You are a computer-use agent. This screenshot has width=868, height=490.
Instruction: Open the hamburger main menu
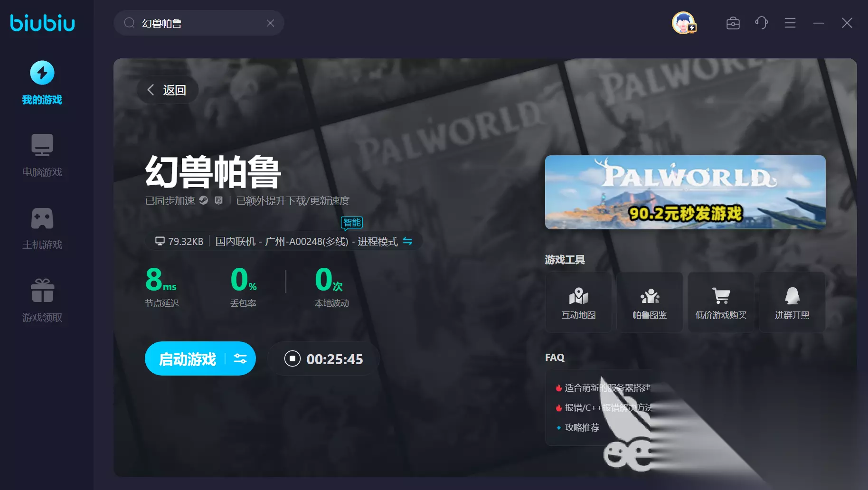click(790, 23)
